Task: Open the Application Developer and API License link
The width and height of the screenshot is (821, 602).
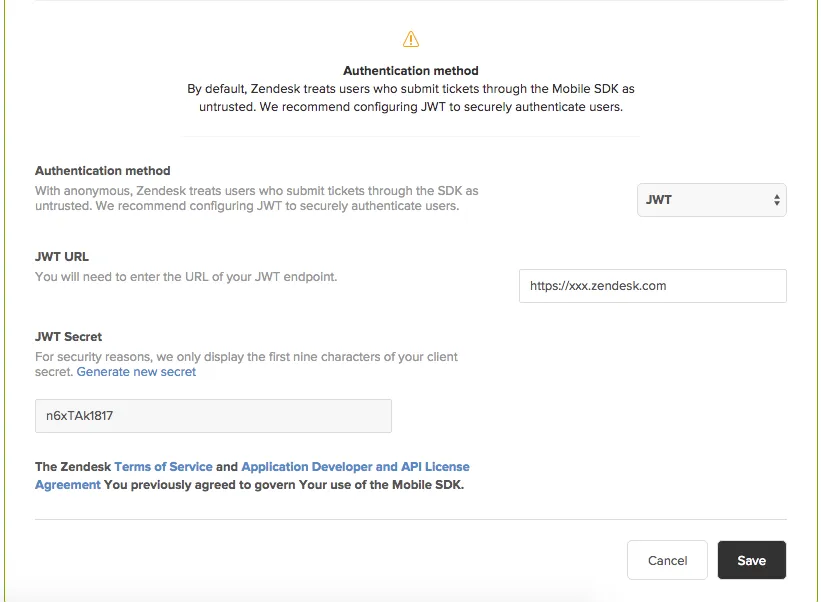Action: [x=355, y=467]
